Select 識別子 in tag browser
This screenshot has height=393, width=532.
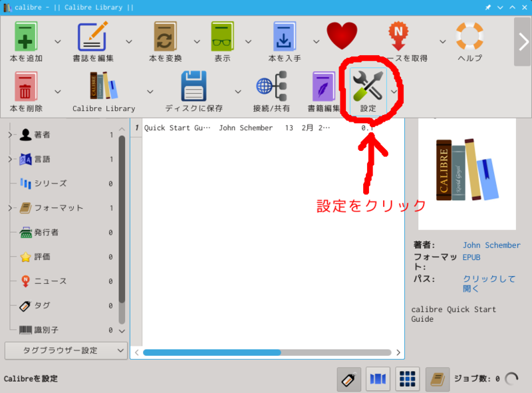(46, 330)
